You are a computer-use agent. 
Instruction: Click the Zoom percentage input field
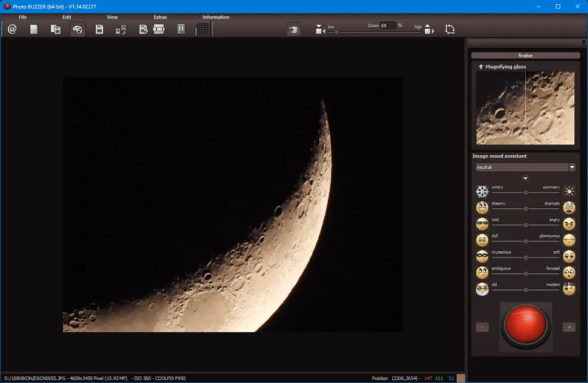pos(388,26)
